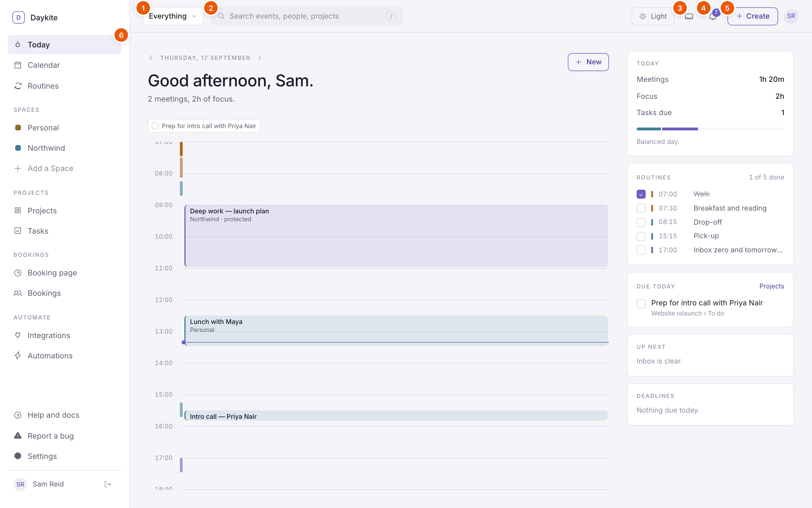Go to previous day chevron

151,58
